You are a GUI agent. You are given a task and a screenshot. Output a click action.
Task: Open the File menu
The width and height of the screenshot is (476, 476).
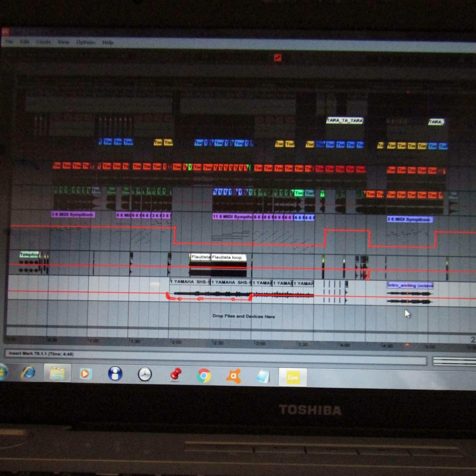click(9, 42)
